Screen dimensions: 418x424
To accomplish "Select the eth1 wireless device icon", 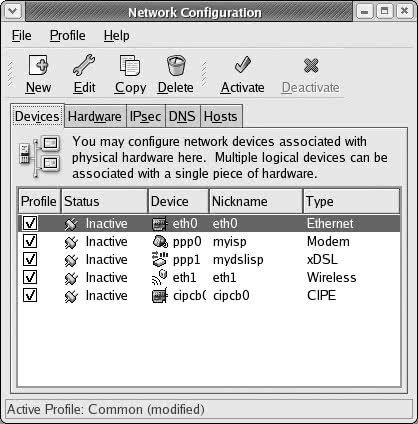I will pos(159,278).
